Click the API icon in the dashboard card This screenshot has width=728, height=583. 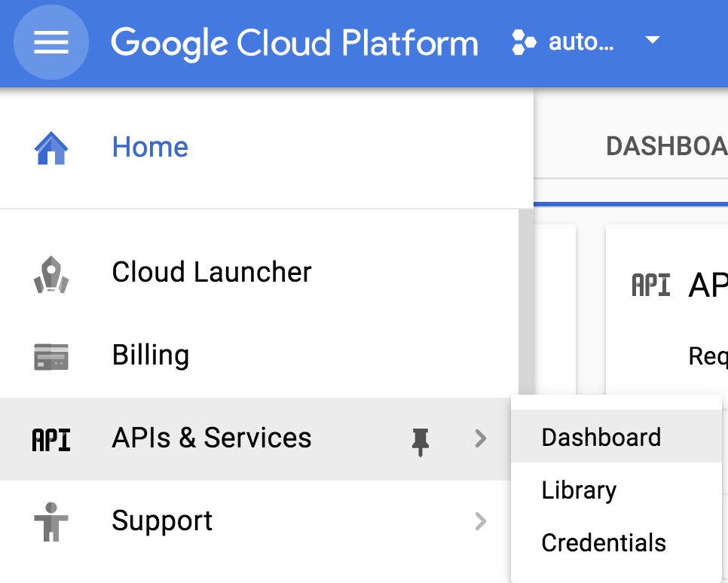point(650,285)
